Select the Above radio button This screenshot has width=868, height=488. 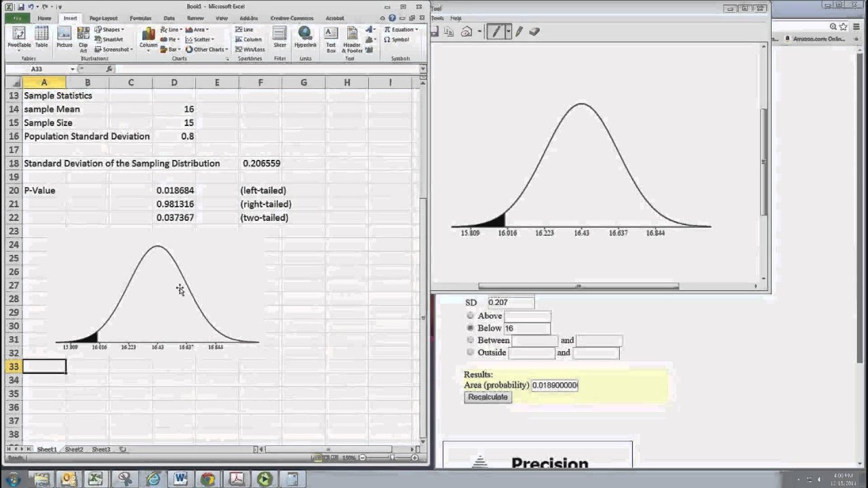(471, 316)
